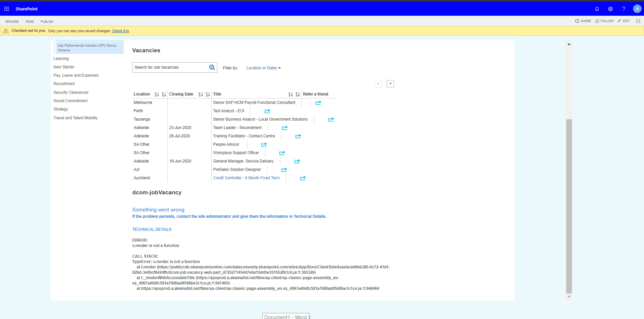
Task: Expand TECHNICAL DETAILS section
Action: pyautogui.click(x=152, y=229)
